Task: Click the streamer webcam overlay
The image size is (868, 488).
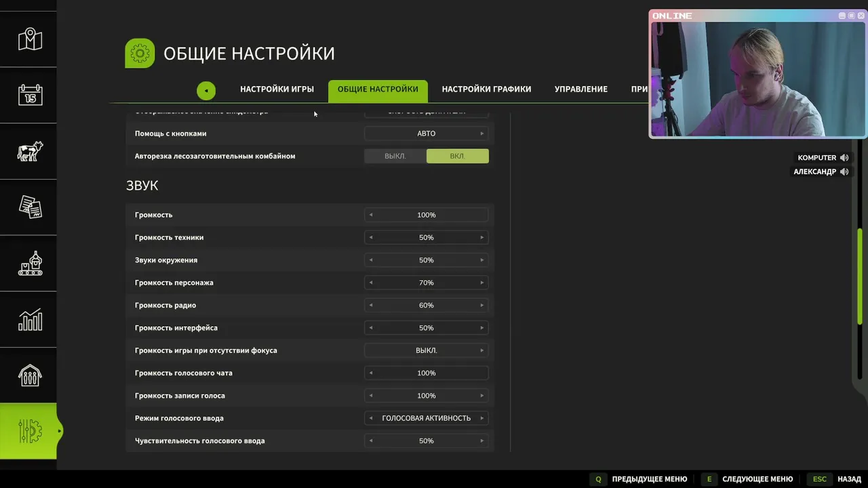Action: click(757, 74)
